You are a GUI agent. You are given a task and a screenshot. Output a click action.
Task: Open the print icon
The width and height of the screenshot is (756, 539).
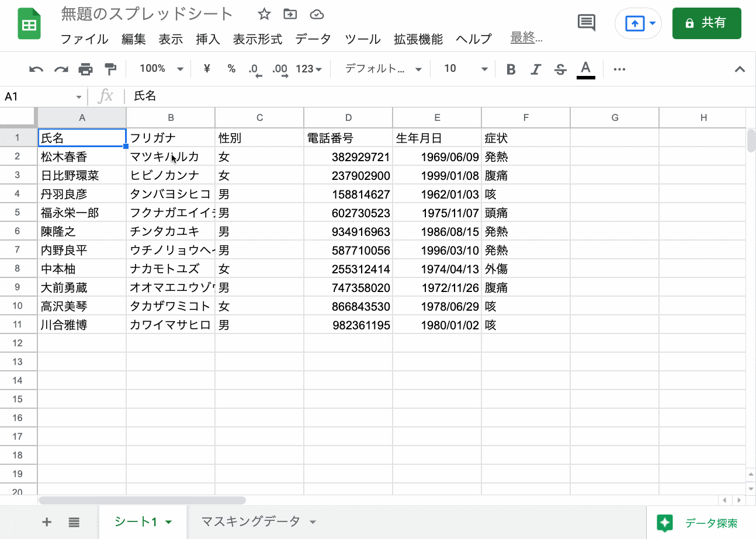86,68
